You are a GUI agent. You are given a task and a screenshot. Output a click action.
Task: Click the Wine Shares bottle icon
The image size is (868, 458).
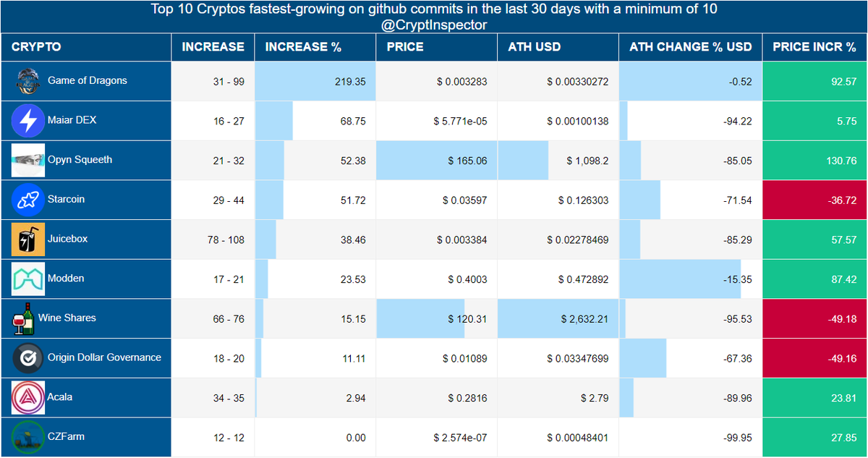tap(23, 318)
